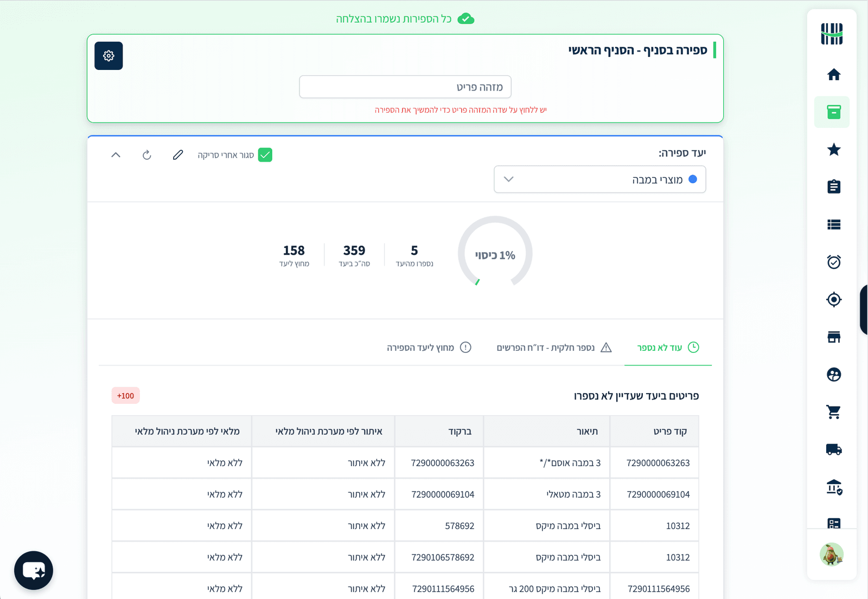Open the store front icon
This screenshot has height=599, width=868.
tap(834, 337)
